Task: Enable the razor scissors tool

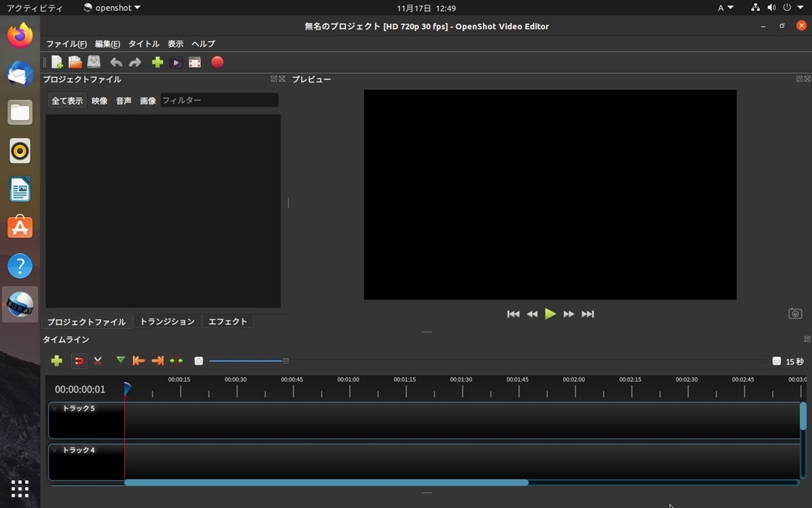Action: click(98, 361)
